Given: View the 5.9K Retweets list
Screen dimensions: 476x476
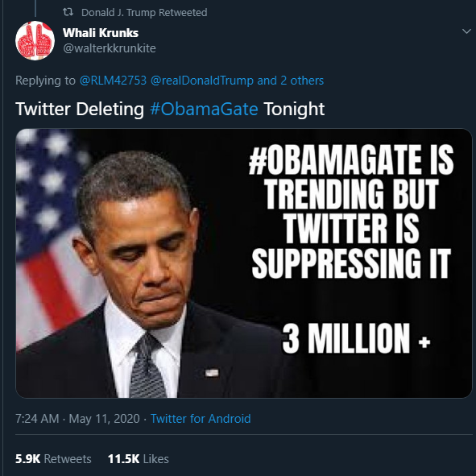Looking at the screenshot, I should [53, 459].
